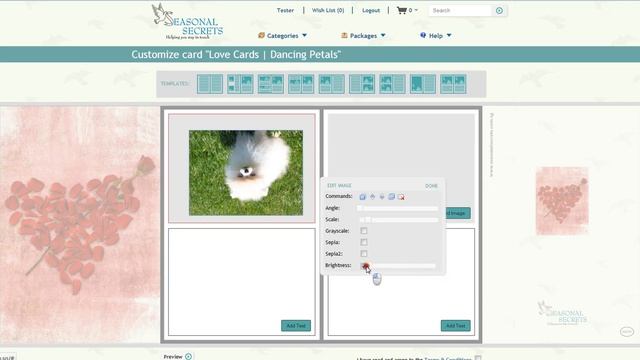
Task: Click the Packages box icon
Action: [344, 36]
